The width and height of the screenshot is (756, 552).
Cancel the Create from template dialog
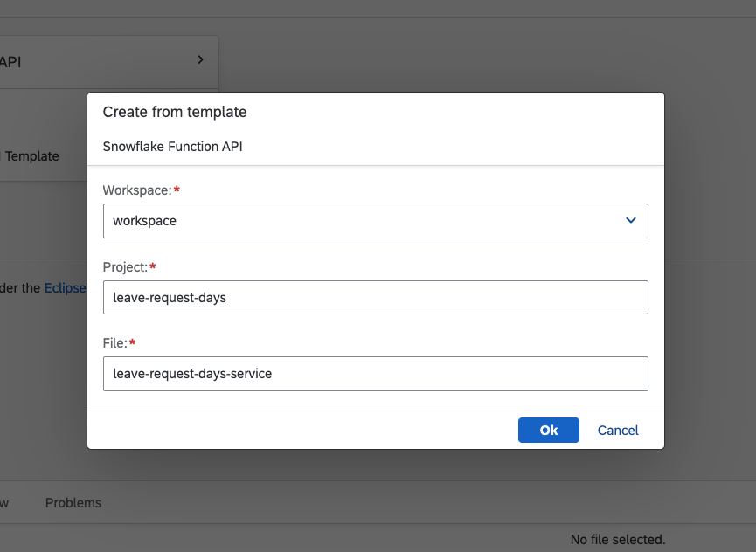[618, 430]
